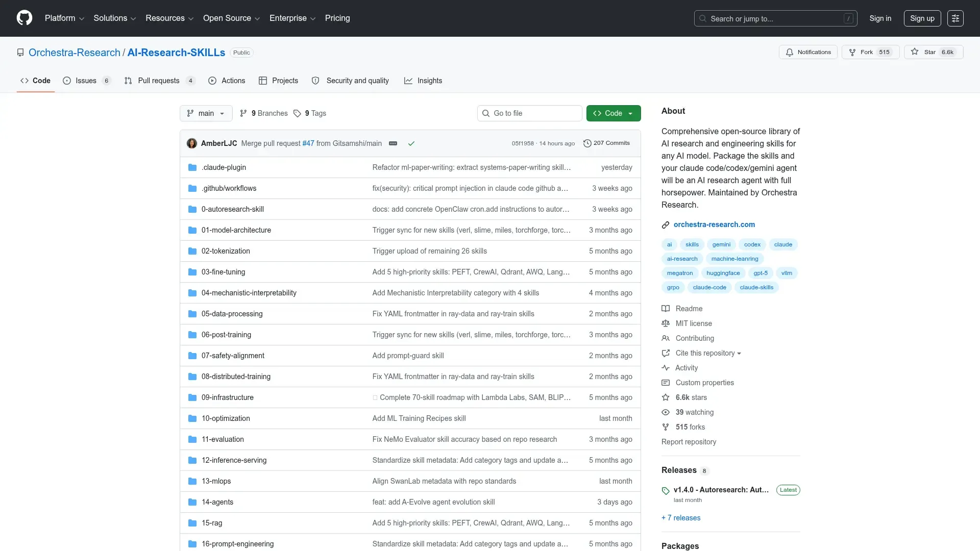This screenshot has height=551, width=980.
Task: Click the Notifications bell button
Action: pos(808,52)
